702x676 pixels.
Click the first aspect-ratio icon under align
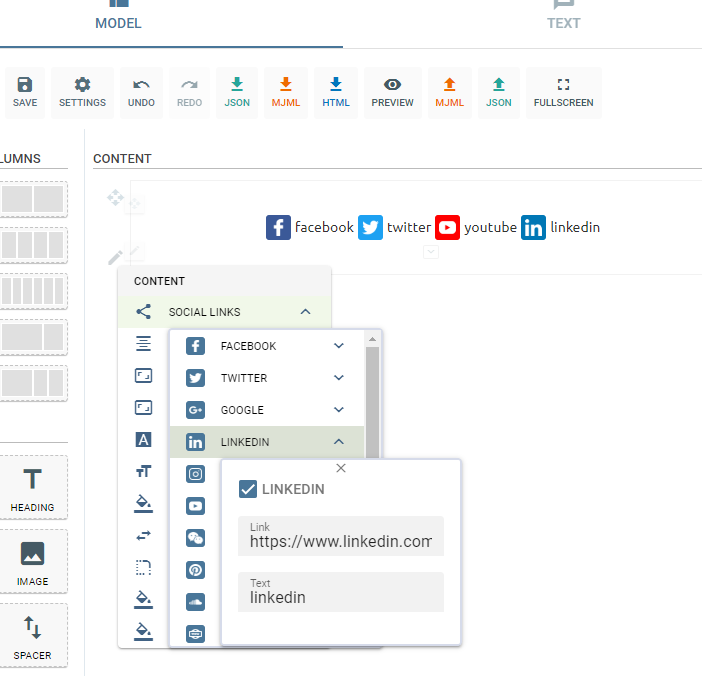point(143,376)
